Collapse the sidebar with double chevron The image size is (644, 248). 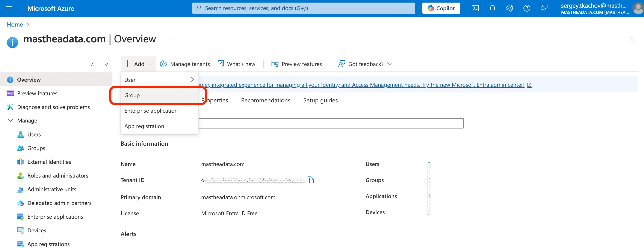(107, 64)
